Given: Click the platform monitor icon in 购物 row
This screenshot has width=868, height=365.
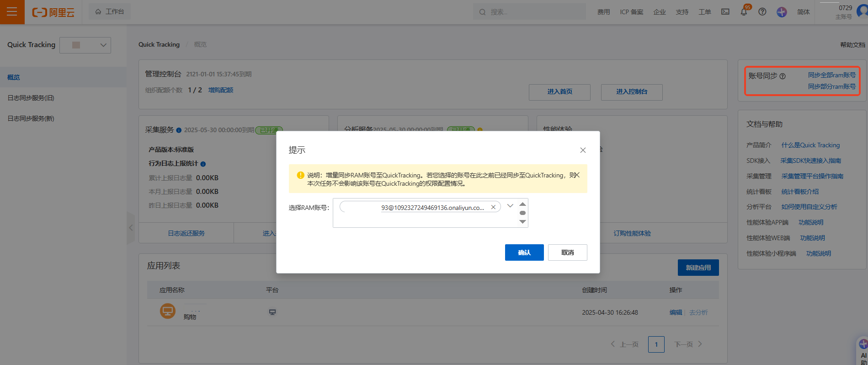Looking at the screenshot, I should pos(272,312).
